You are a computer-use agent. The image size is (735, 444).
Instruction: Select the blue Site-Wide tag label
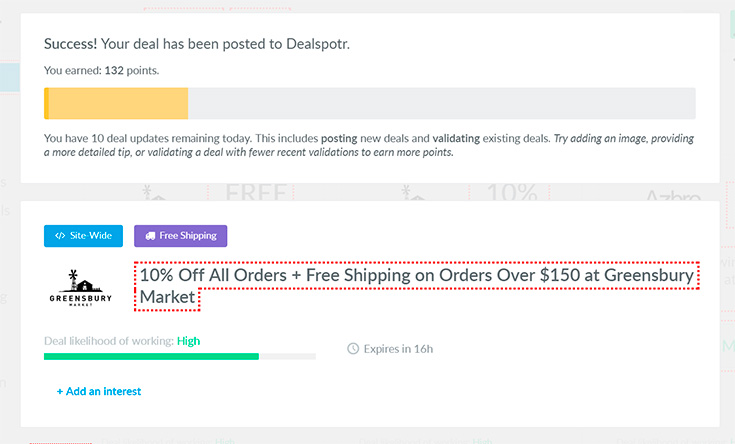coord(83,236)
